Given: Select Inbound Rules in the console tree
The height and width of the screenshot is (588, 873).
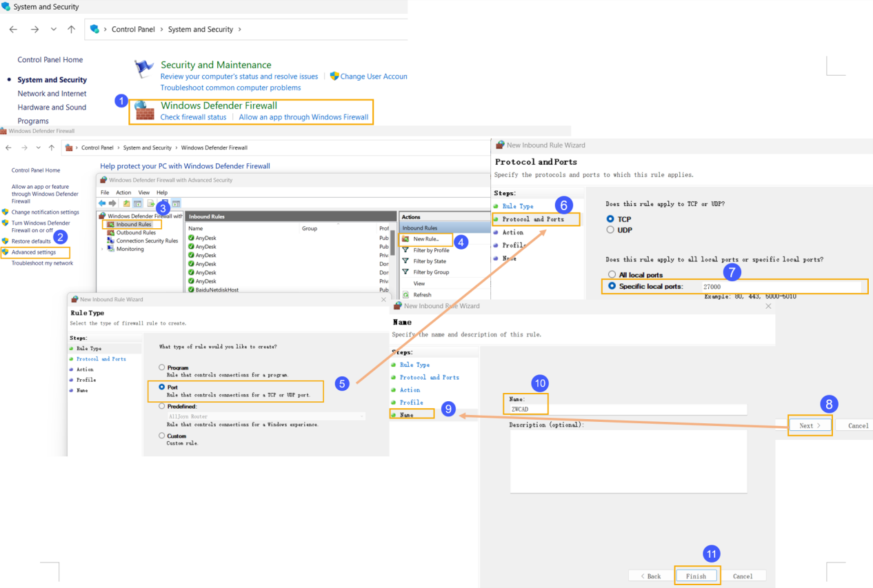Looking at the screenshot, I should (x=134, y=224).
